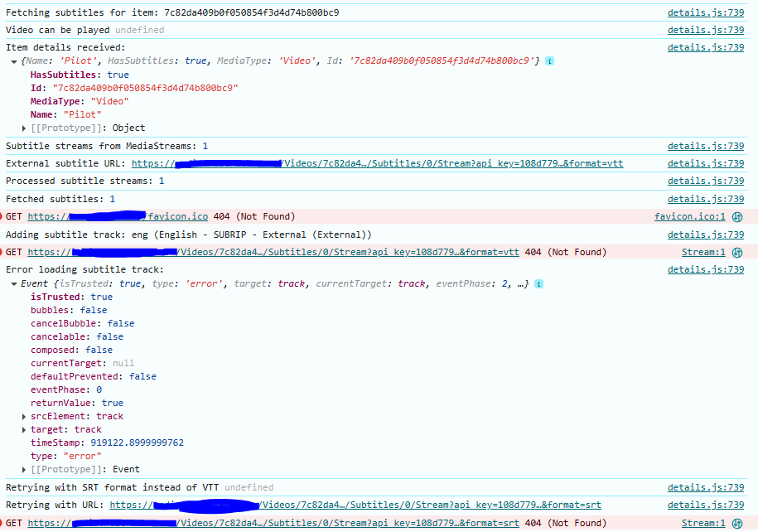Open the External subtitle URL link
The height and width of the screenshot is (532, 758).
point(377,164)
